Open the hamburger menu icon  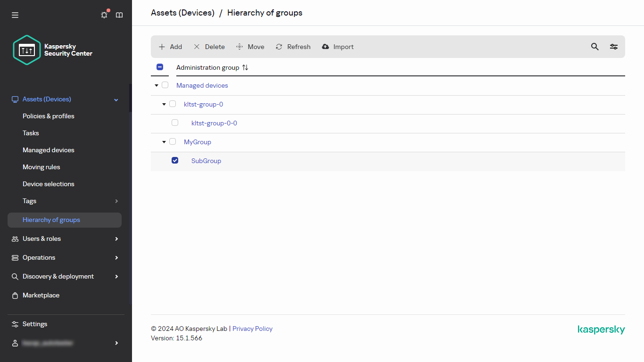[15, 15]
